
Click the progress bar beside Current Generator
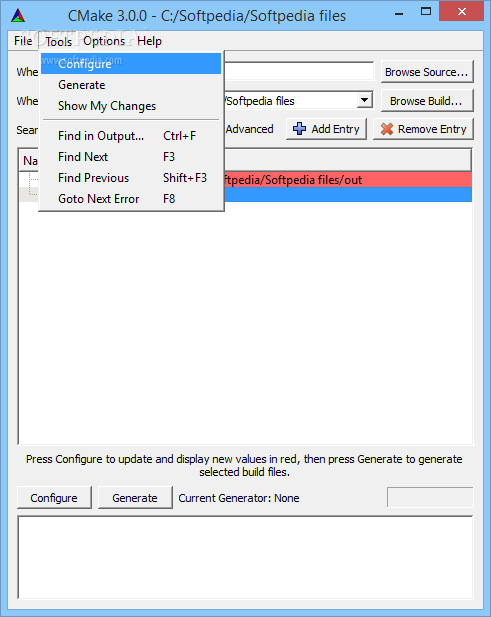point(430,497)
